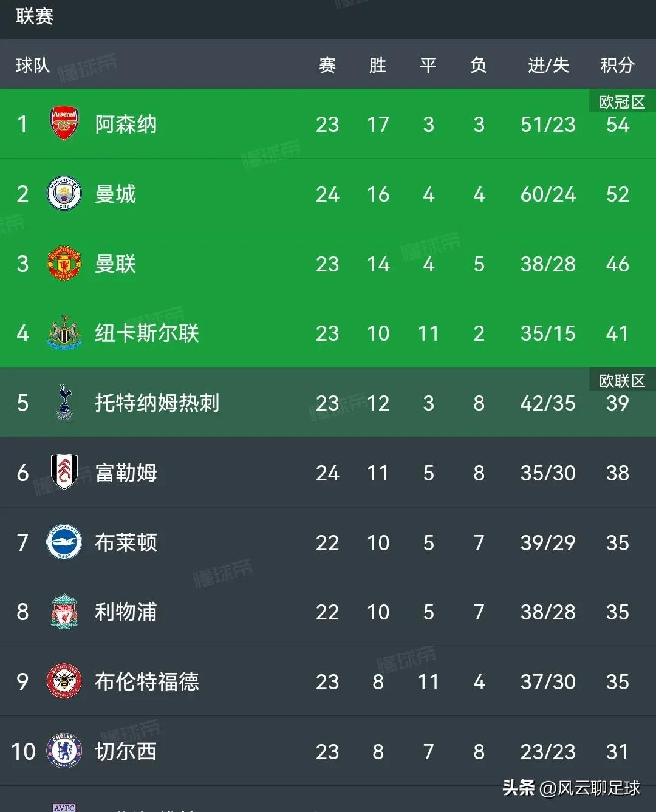Click the Newcastle United crest icon
The width and height of the screenshot is (656, 812).
pyautogui.click(x=64, y=333)
